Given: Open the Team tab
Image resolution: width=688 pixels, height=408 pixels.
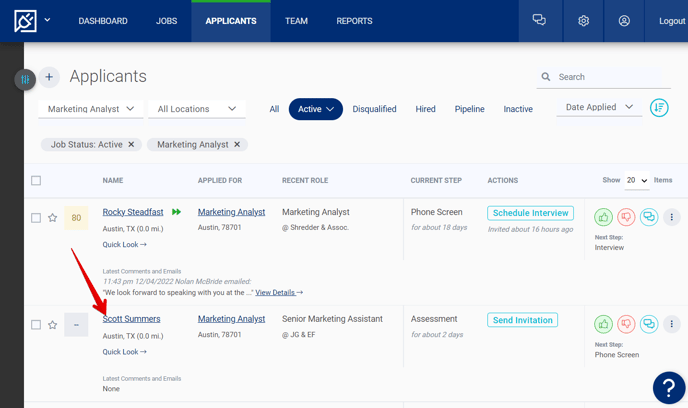Looking at the screenshot, I should pos(297,21).
